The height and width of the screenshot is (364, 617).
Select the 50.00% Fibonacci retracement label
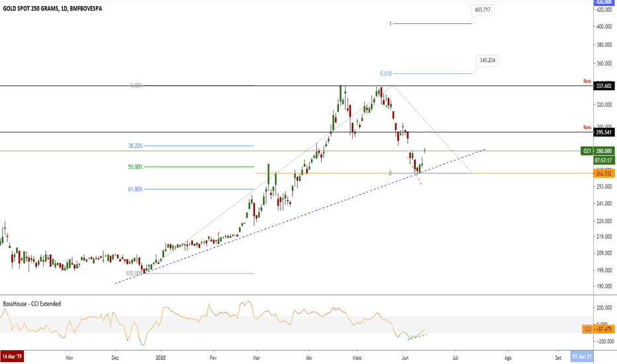pos(135,167)
